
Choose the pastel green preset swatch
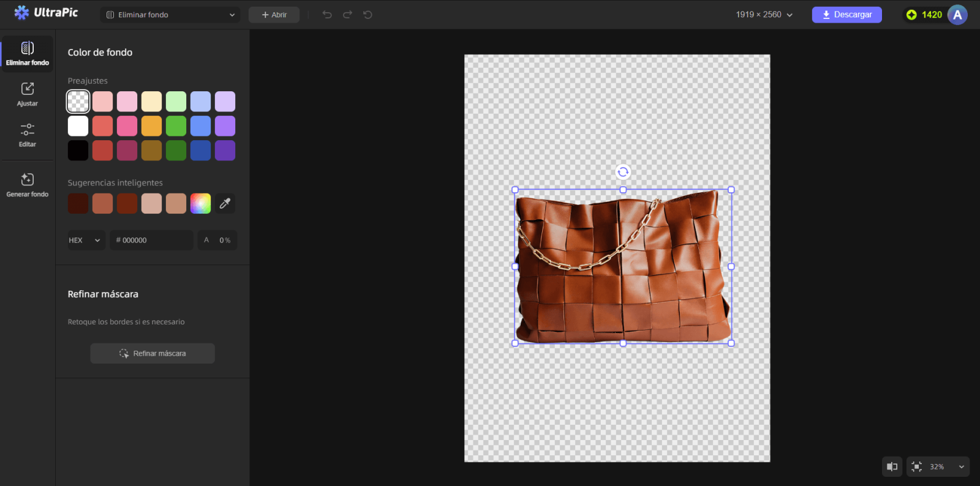click(176, 102)
